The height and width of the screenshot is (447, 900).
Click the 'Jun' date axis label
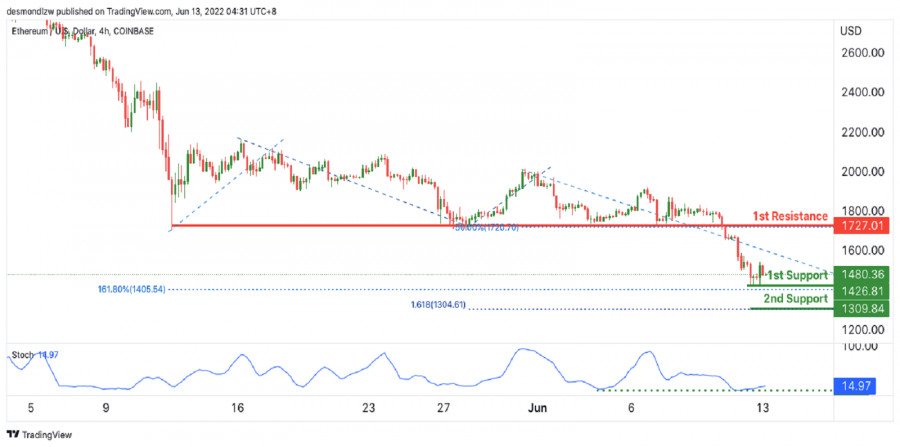[x=538, y=409]
